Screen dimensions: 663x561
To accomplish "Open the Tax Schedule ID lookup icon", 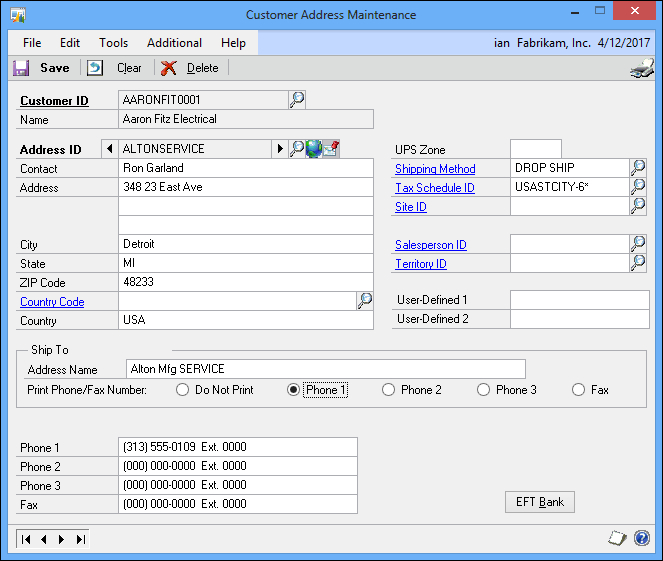I will tap(638, 187).
